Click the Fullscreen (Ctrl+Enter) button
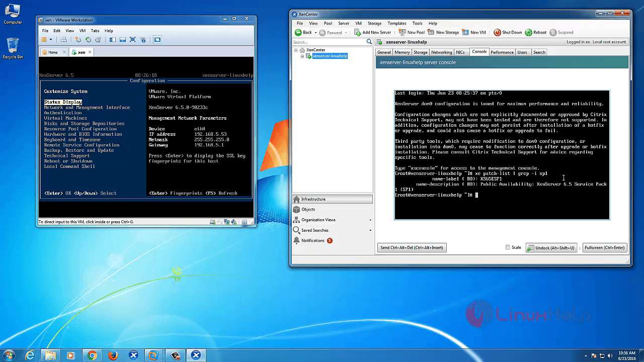 click(x=605, y=247)
